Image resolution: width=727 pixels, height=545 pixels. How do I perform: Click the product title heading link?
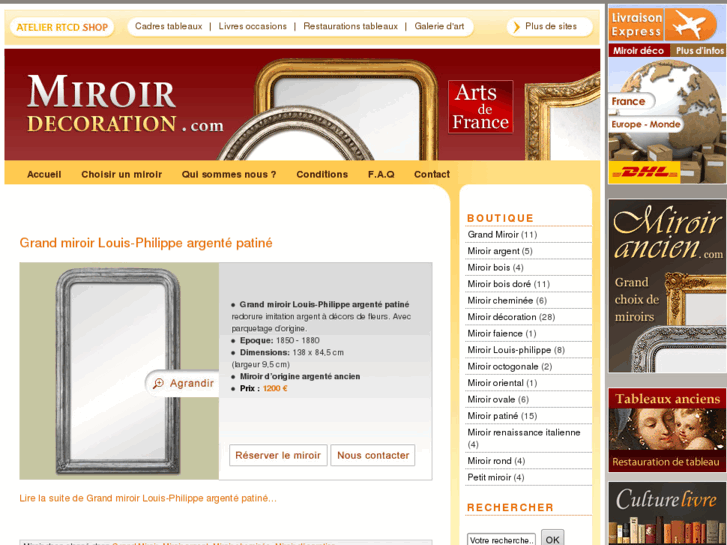[146, 243]
